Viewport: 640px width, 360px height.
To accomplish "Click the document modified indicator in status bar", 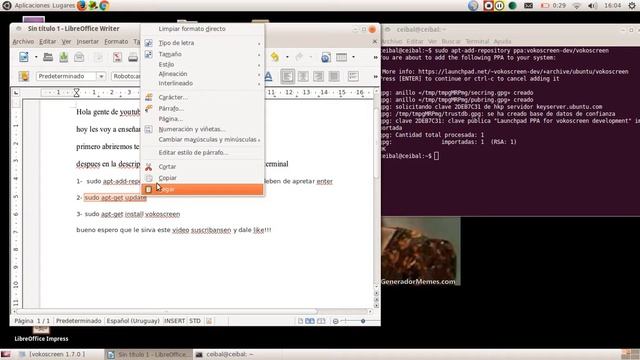I will 209,321.
